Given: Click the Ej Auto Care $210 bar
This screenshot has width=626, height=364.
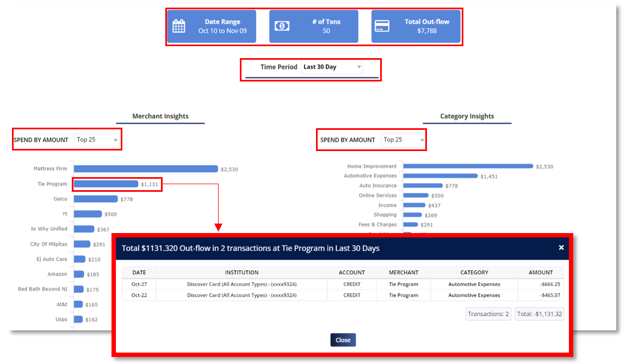Looking at the screenshot, I should coord(79,259).
